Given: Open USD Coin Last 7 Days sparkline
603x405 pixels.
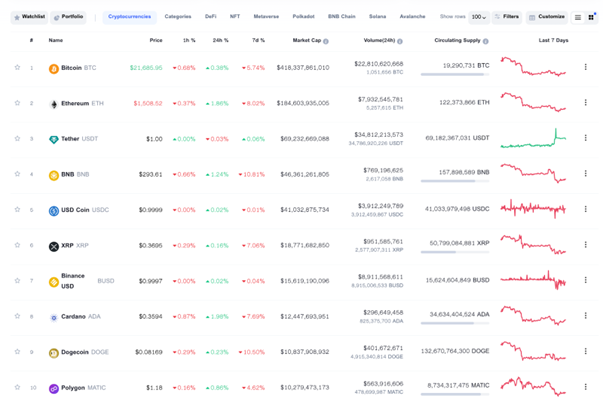Looking at the screenshot, I should point(533,209).
